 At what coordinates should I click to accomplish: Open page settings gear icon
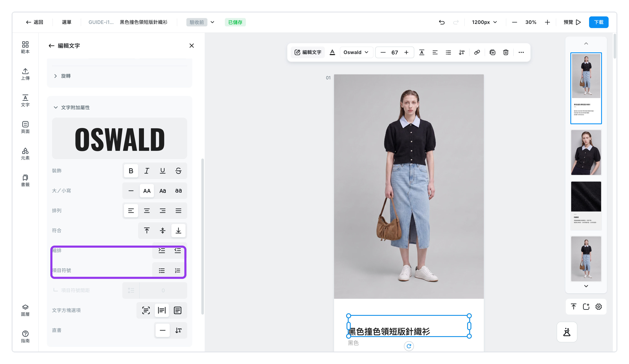click(x=599, y=307)
